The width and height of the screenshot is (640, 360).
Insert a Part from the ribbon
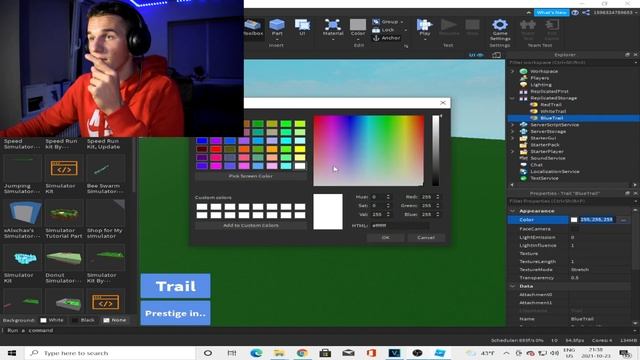(x=277, y=27)
